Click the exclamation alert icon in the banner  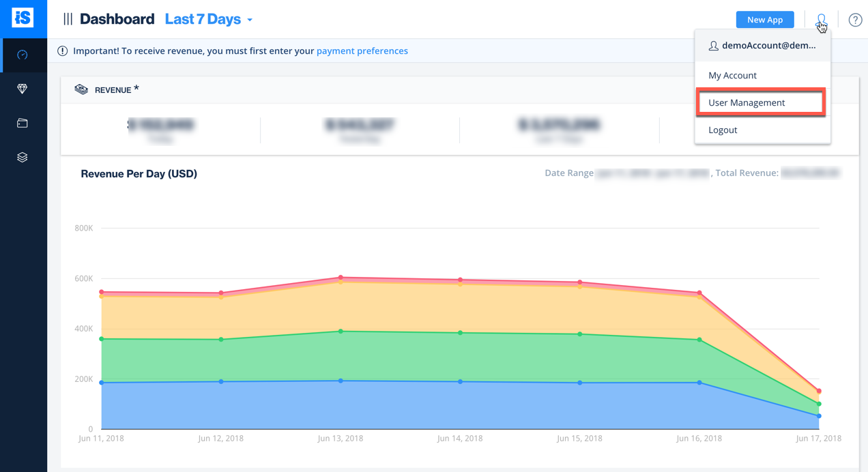click(x=63, y=51)
